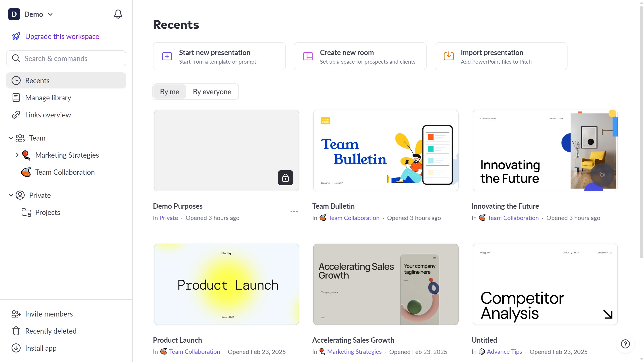Go to Links overview
Image resolution: width=644 pixels, height=362 pixels.
pos(48,115)
